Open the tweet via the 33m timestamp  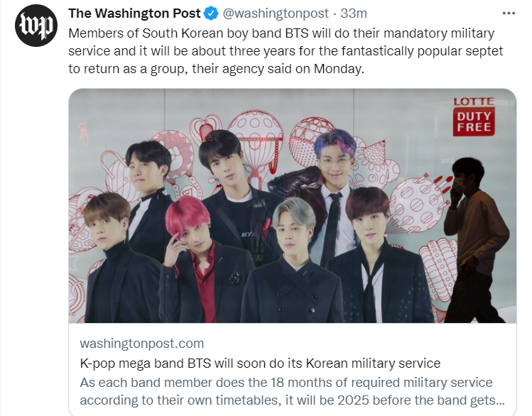[x=354, y=13]
